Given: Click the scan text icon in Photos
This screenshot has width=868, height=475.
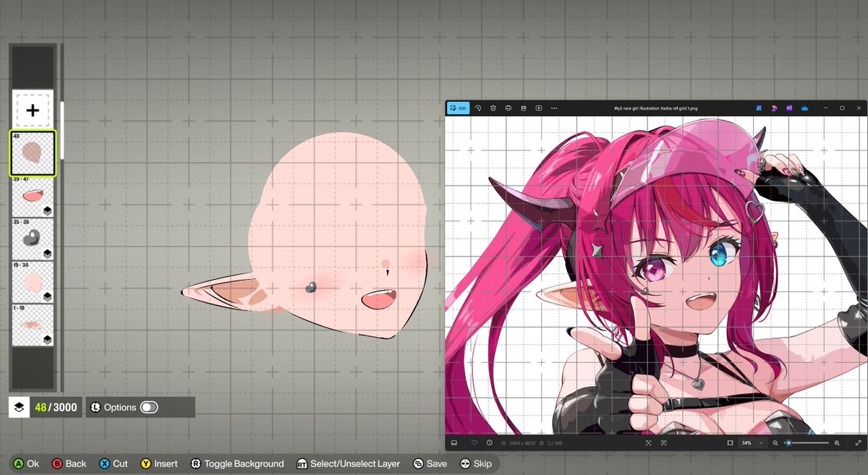Looking at the screenshot, I should click(648, 442).
